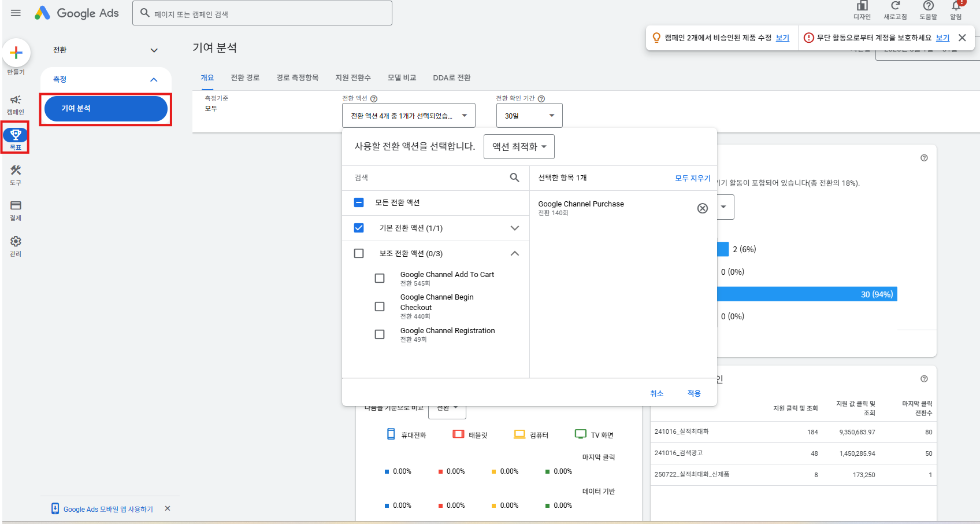Collapse 측정 section in side panel

point(154,80)
